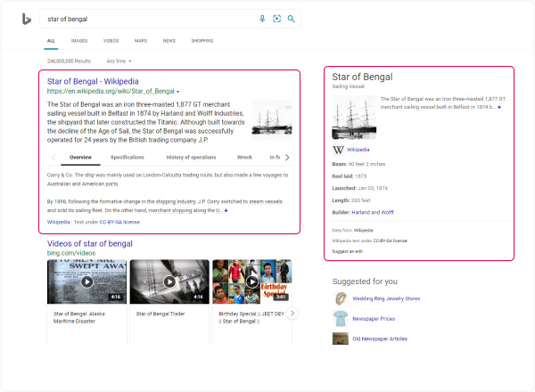Click Wikipedia link in knowledge panel
Image resolution: width=535 pixels, height=392 pixels.
pos(358,150)
